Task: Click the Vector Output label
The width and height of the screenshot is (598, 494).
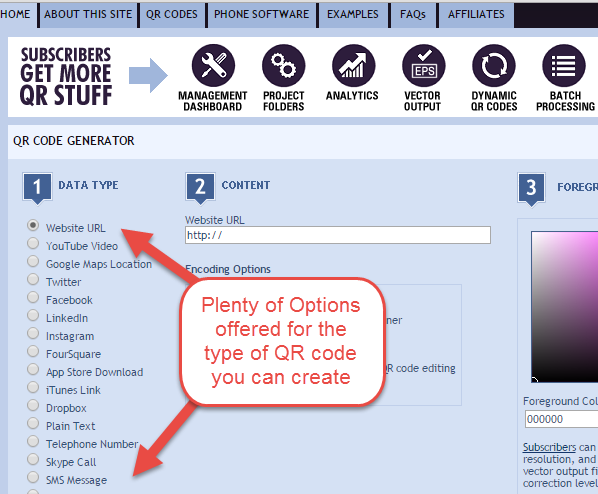Action: tap(423, 101)
